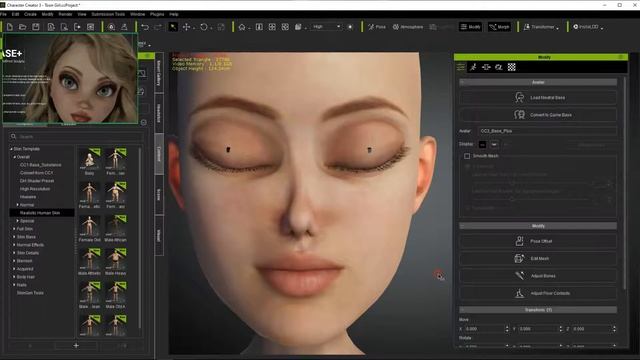Image resolution: width=640 pixels, height=360 pixels.
Task: Click Adjust Floor Contacts button
Action: (538, 293)
